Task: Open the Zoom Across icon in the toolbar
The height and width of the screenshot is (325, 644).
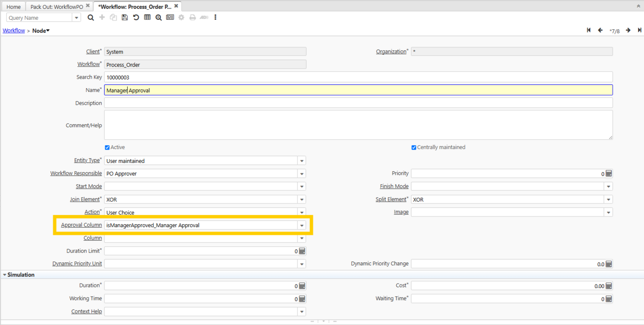Action: point(159,17)
